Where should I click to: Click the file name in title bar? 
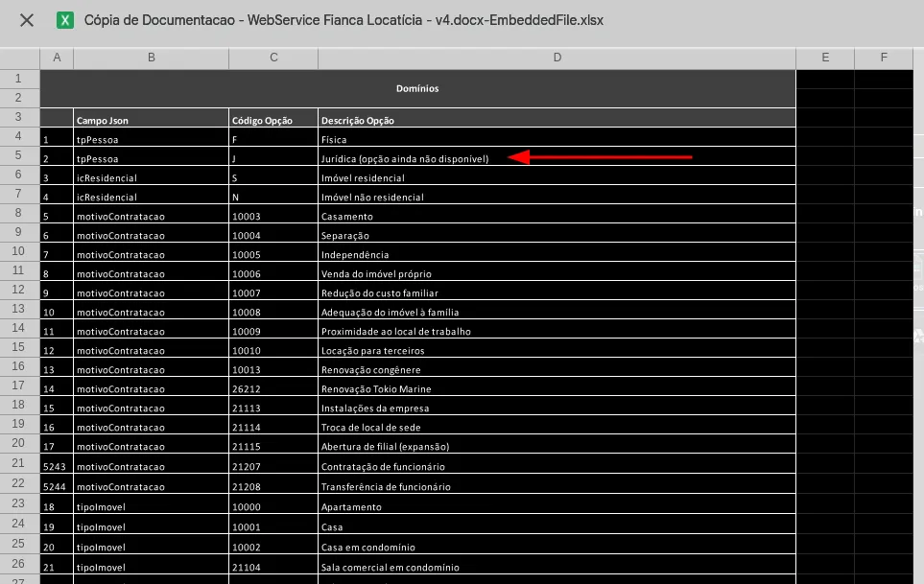pyautogui.click(x=344, y=20)
